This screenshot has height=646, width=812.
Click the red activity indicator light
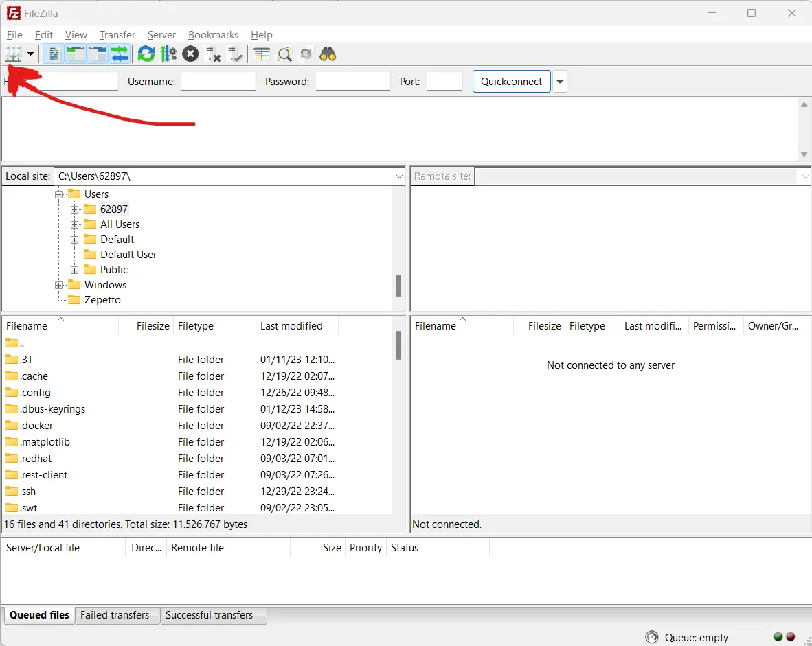(790, 636)
